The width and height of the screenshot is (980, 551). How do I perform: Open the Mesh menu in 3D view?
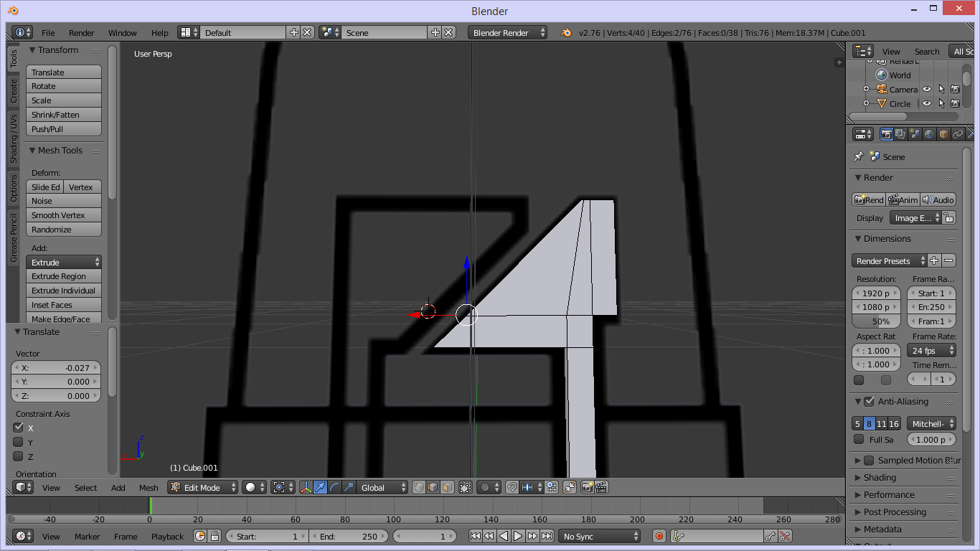coord(149,487)
